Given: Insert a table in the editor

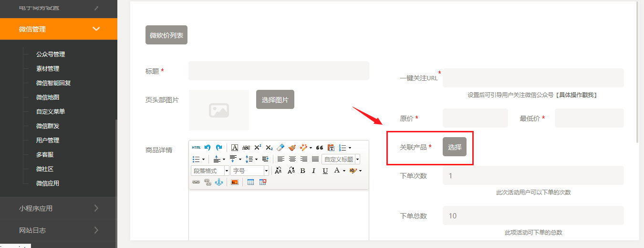Looking at the screenshot, I should 250,182.
